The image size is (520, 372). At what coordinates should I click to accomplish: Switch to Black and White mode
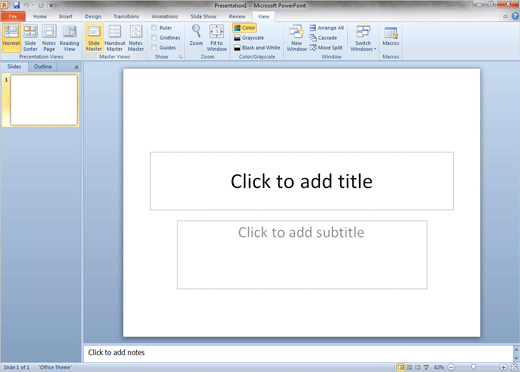pyautogui.click(x=257, y=48)
